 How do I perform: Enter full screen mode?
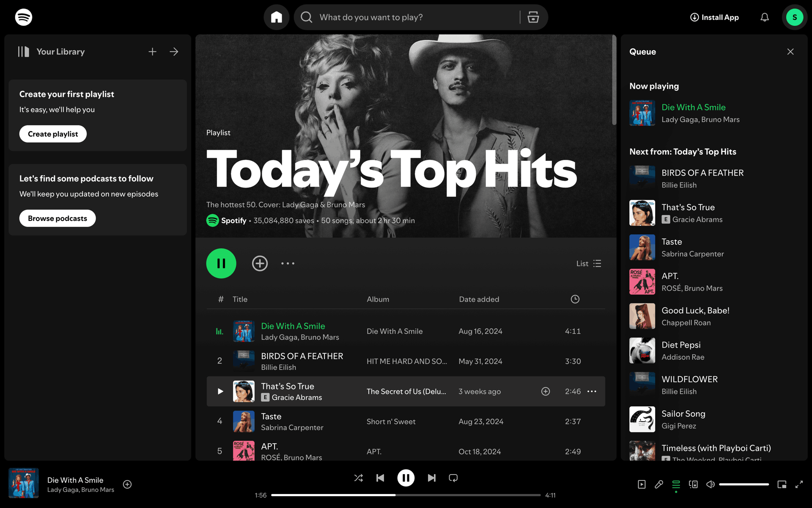tap(799, 484)
